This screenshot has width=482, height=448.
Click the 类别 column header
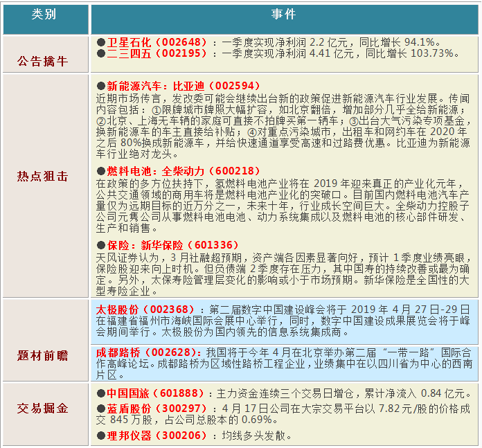point(46,19)
